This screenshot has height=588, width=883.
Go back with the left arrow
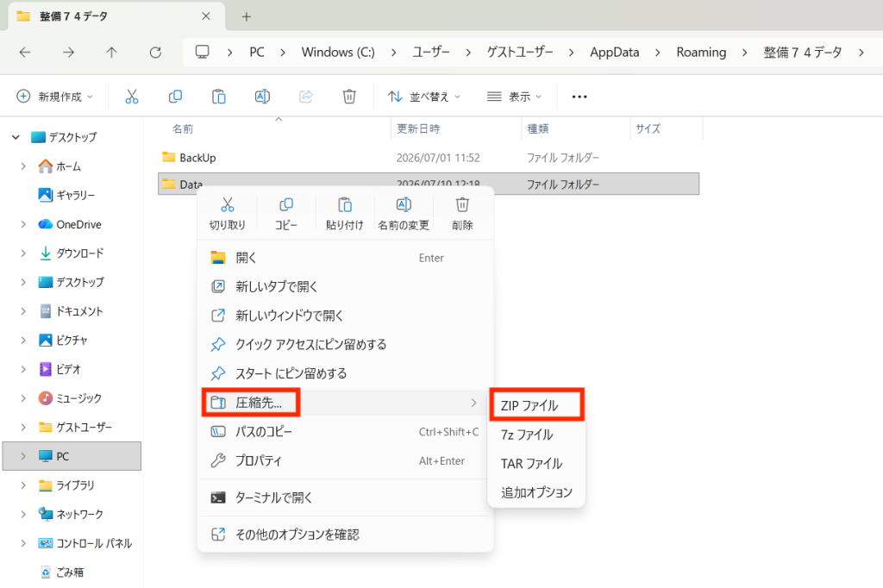(25, 53)
